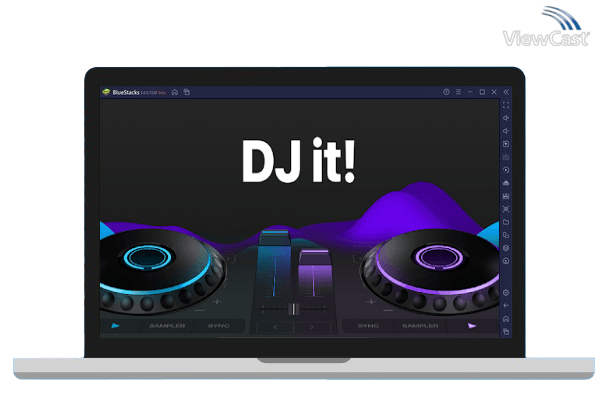The image size is (602, 414).
Task: Open the BlueStacks help icon
Action: click(446, 92)
